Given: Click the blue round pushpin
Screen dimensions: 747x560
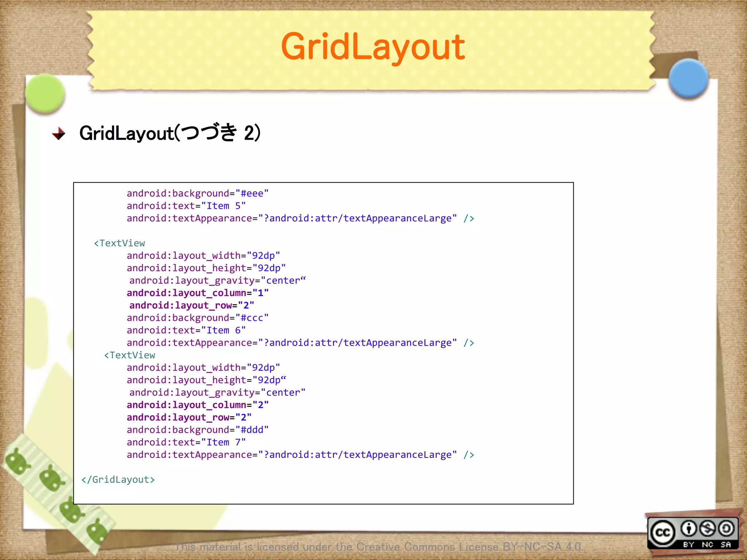Looking at the screenshot, I should point(688,78).
